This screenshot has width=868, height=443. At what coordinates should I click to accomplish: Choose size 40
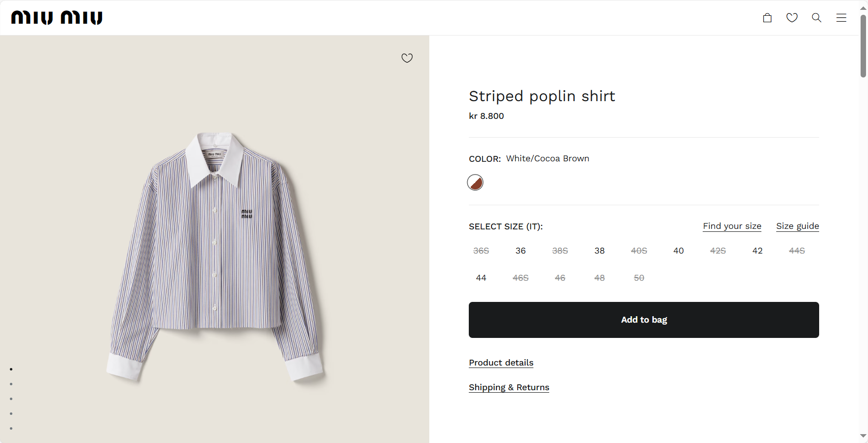click(x=679, y=251)
